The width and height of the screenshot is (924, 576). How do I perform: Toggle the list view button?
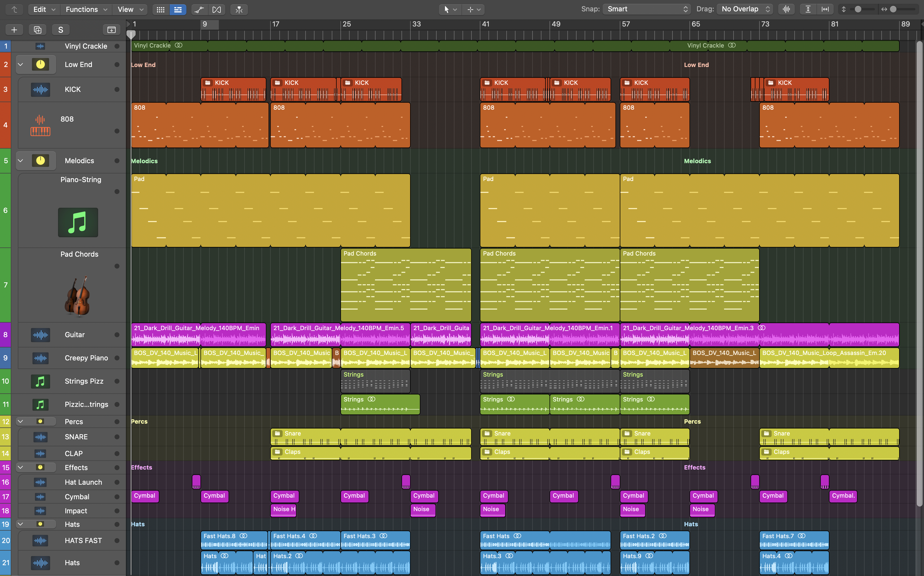pyautogui.click(x=178, y=9)
